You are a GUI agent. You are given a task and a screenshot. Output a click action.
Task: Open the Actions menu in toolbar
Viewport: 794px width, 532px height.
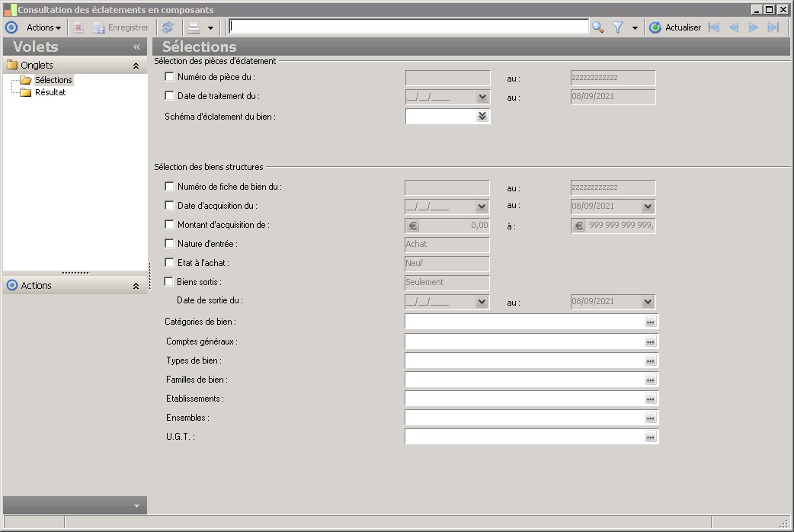tap(43, 27)
